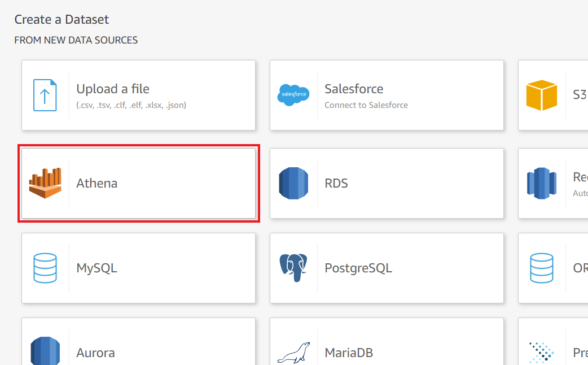Choose the MySQL data source tile
The height and width of the screenshot is (365, 588).
[x=138, y=268]
